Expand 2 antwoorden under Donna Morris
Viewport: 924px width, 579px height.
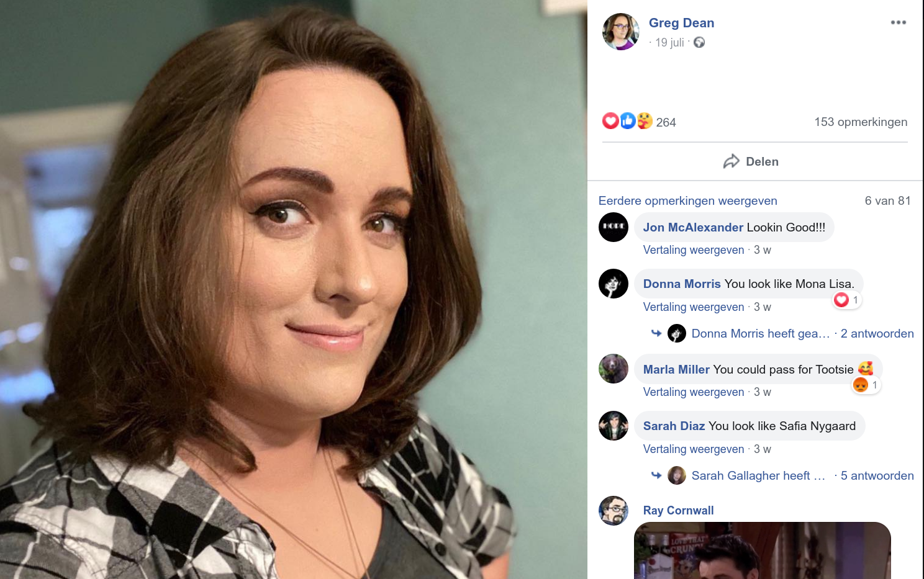877,333
